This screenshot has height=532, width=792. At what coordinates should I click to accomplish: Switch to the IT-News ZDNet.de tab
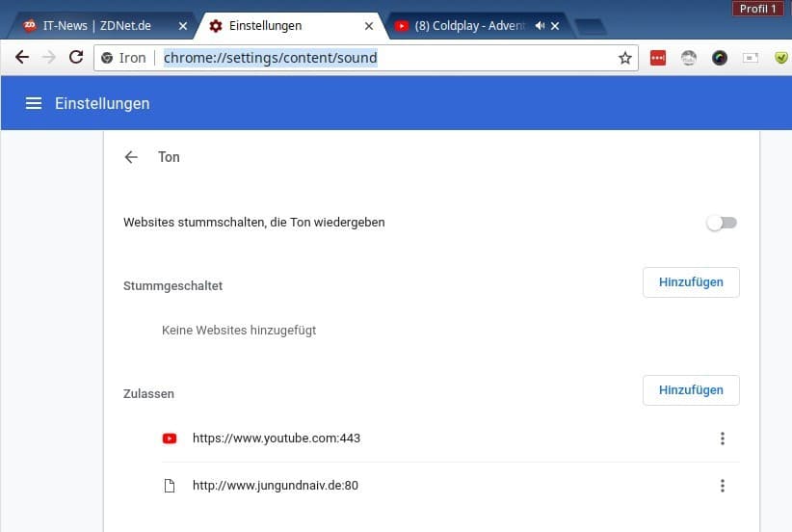tap(96, 26)
